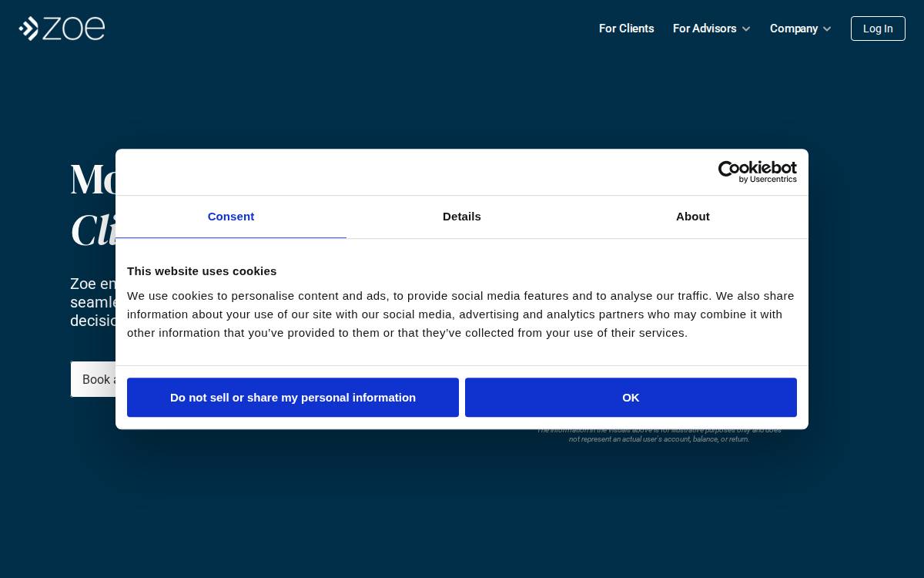Screen dimensions: 924x578
Task: Switch to the Details tab
Action: [462, 217]
